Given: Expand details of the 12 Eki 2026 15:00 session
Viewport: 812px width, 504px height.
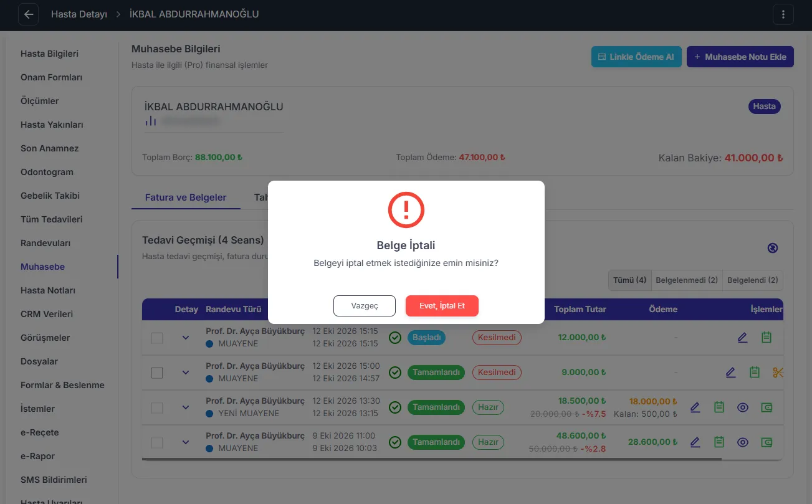Looking at the screenshot, I should tap(185, 373).
